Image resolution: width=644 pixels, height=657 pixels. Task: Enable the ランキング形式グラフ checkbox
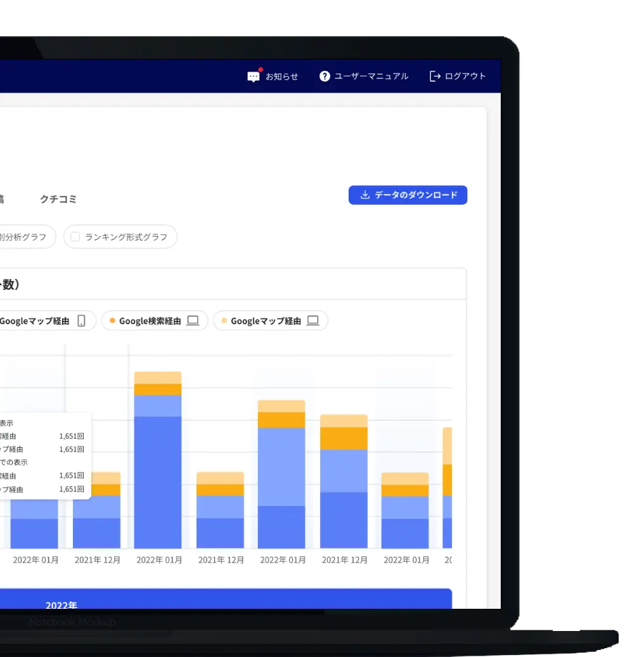click(75, 237)
